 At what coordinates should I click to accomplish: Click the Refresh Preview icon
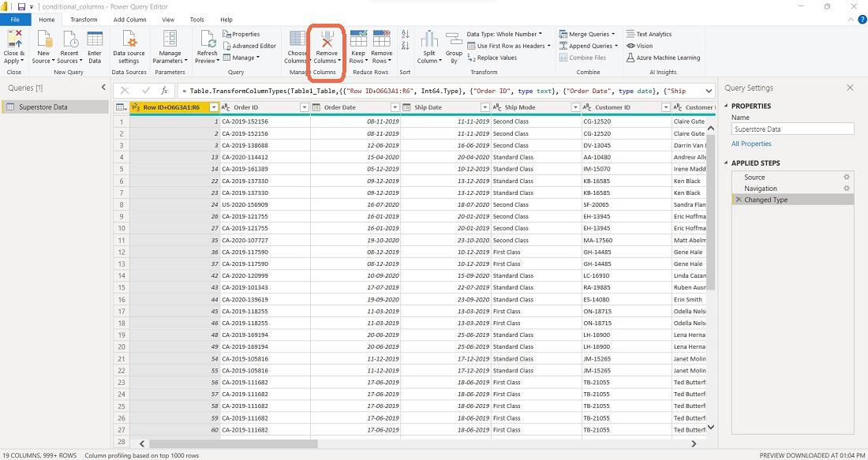[208, 40]
